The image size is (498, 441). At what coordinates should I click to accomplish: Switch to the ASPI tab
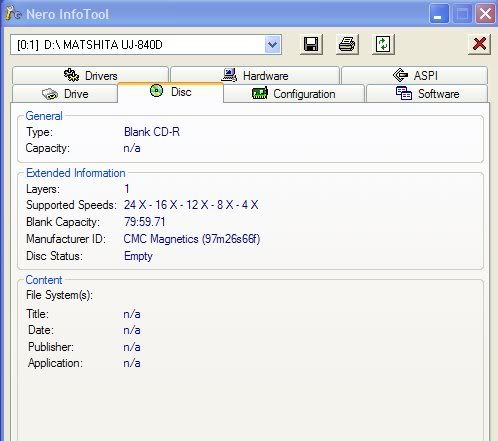[415, 75]
